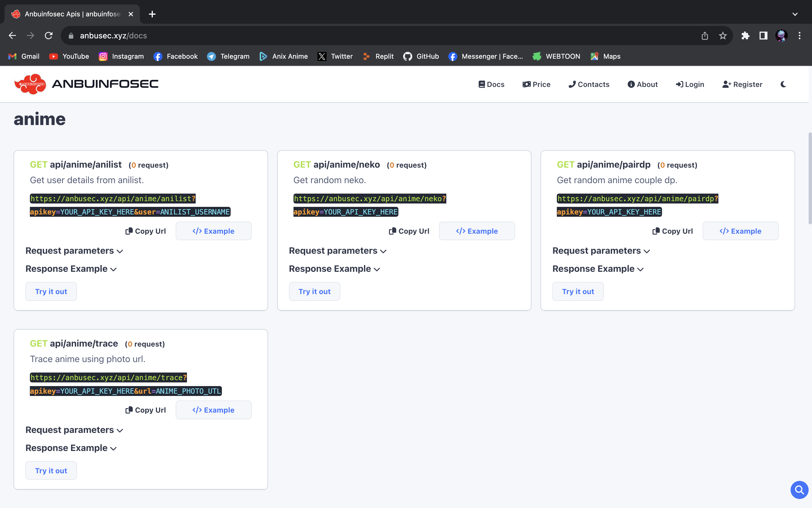
Task: Open the Anix Anime bookmark
Action: [x=284, y=56]
